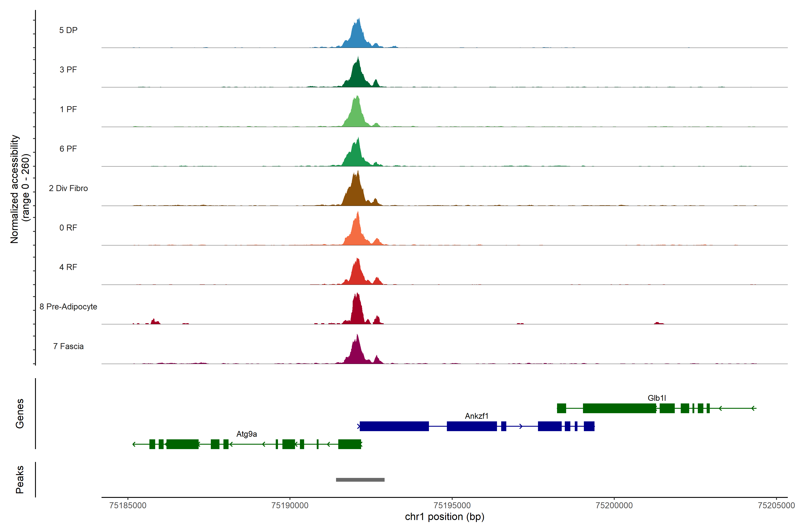This screenshot has width=798, height=532.
Task: Click the Ankzf1 gene label
Action: pyautogui.click(x=476, y=416)
